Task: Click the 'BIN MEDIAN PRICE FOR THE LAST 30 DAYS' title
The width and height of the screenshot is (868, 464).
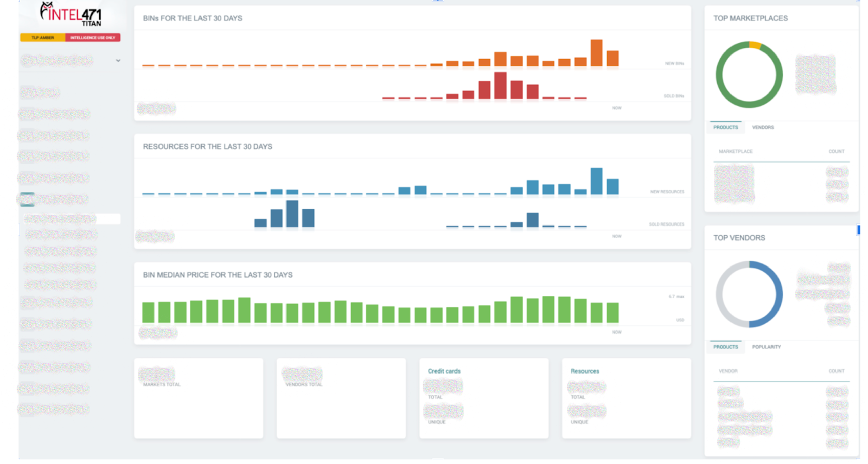Action: (218, 275)
